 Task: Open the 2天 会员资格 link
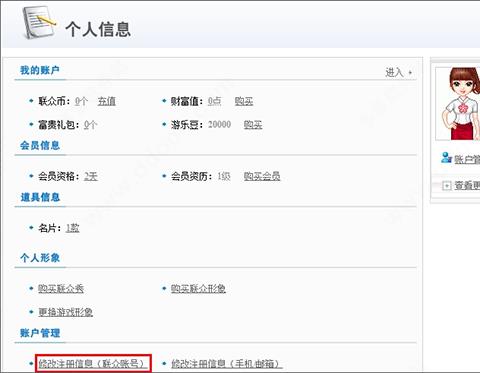pos(91,176)
